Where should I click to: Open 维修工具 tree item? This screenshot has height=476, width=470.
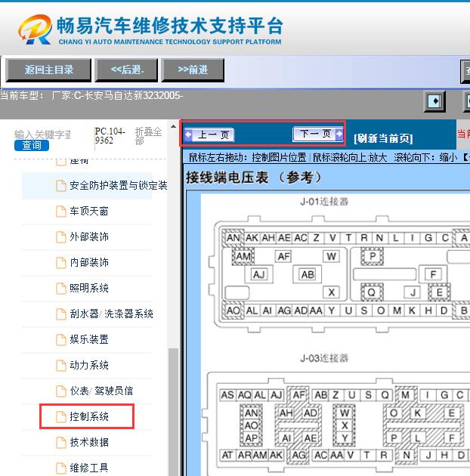pyautogui.click(x=89, y=468)
